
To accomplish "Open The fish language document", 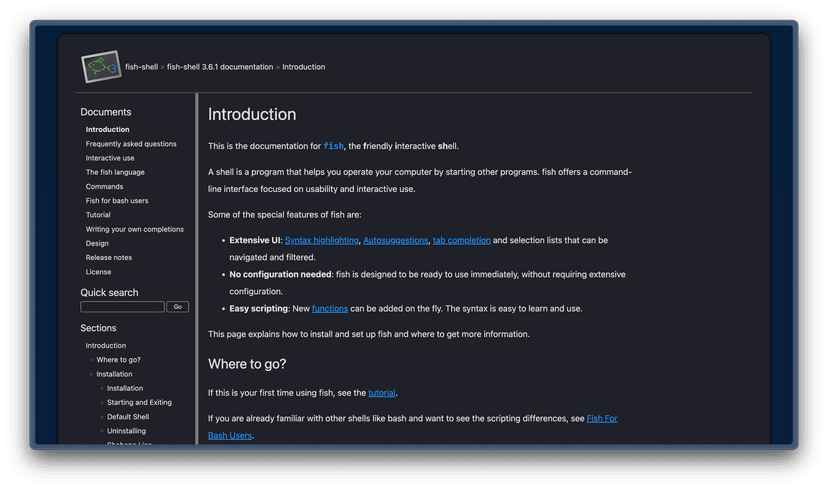I will 115,172.
